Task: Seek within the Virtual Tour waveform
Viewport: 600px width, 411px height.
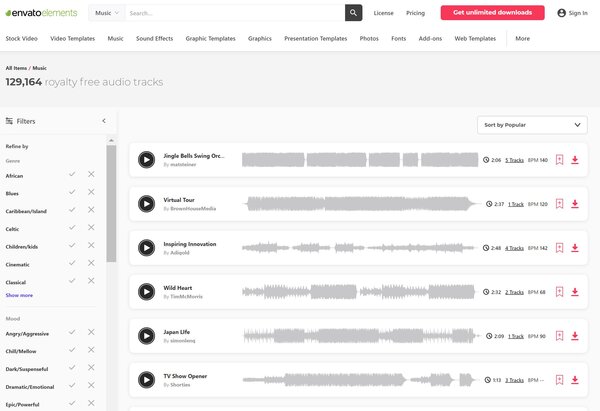Action: tap(360, 203)
